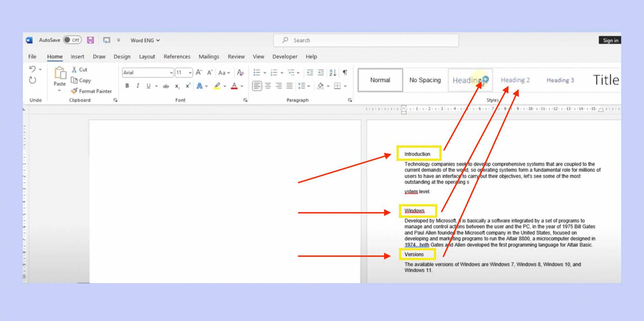Open the Arial font name dropdown
This screenshot has width=644, height=321.
(x=171, y=73)
